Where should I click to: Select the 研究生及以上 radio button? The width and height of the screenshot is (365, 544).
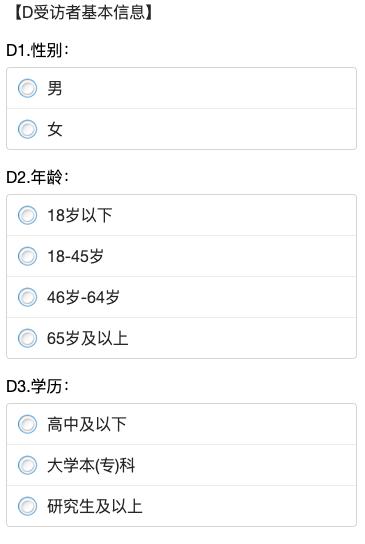(x=27, y=506)
